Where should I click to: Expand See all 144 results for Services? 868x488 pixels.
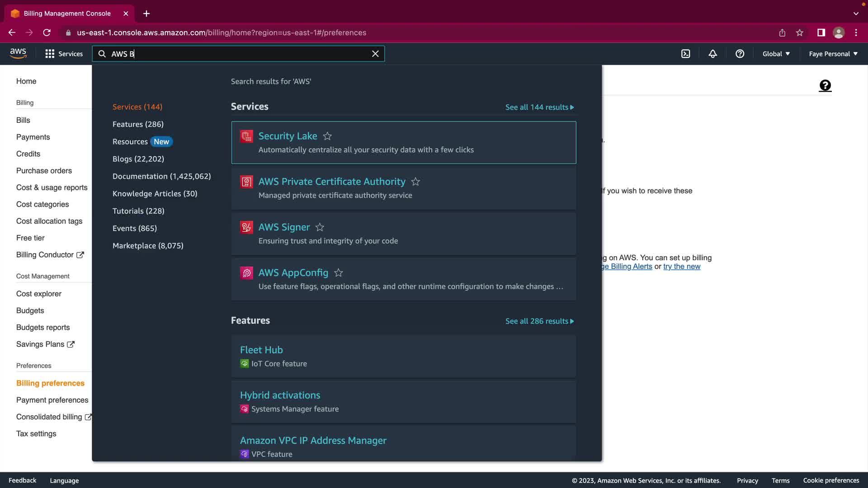(539, 107)
